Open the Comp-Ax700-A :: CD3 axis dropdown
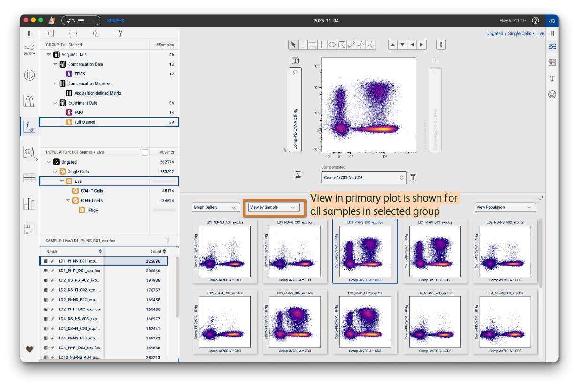This screenshot has width=583, height=392. (364, 178)
